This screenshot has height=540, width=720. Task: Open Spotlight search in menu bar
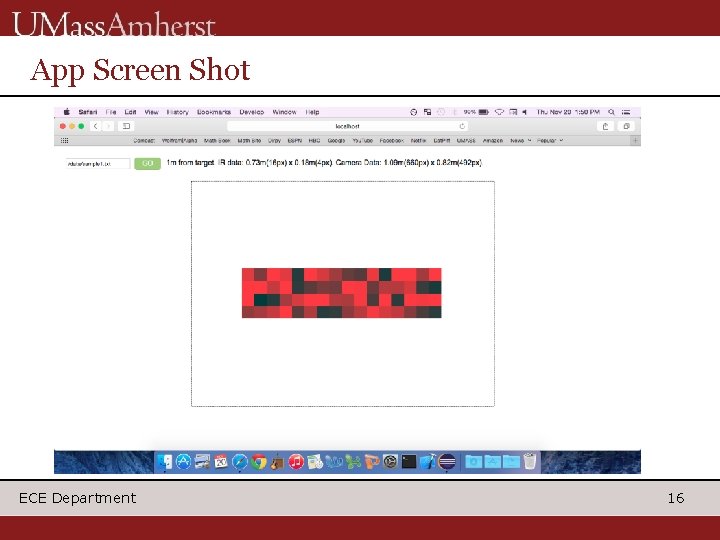pyautogui.click(x=611, y=112)
